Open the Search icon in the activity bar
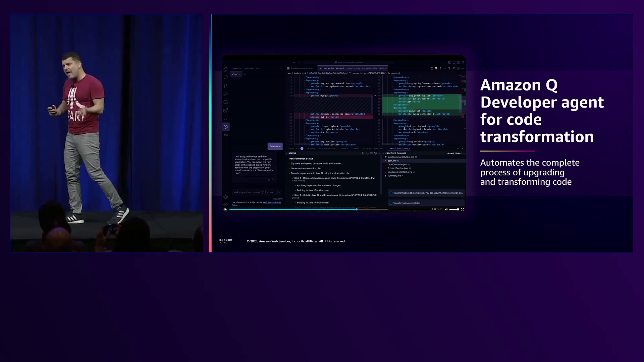 click(225, 77)
